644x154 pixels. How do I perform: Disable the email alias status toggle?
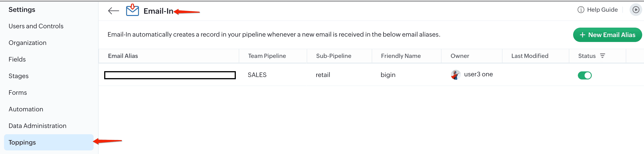pyautogui.click(x=584, y=75)
